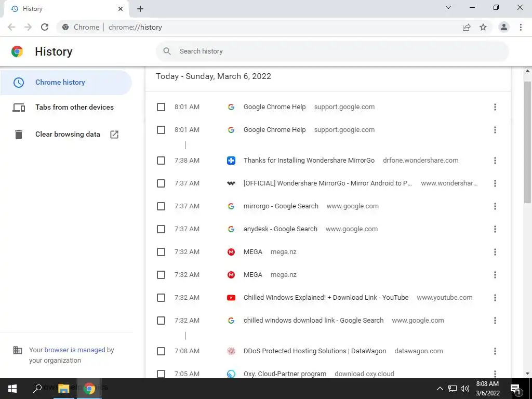This screenshot has width=532, height=399.
Task: Open actions menu for Thanks for Installing MirrorGo entry
Action: (495, 161)
